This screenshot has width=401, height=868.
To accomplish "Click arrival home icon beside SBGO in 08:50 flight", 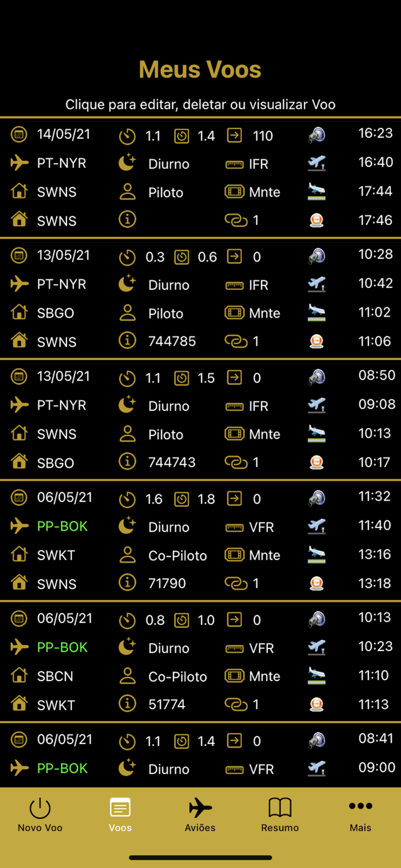I will pyautogui.click(x=19, y=462).
